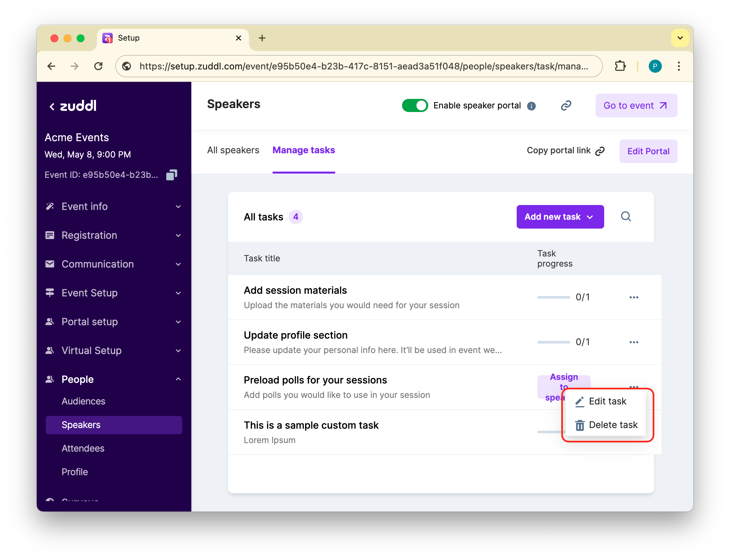The height and width of the screenshot is (560, 730).
Task: Click the Edit Portal button
Action: pyautogui.click(x=648, y=151)
